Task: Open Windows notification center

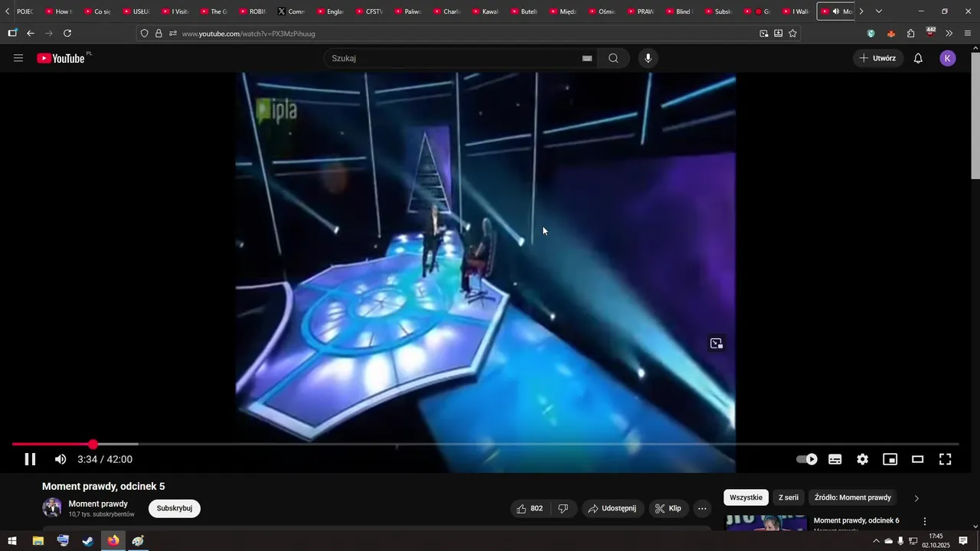Action: point(963,541)
